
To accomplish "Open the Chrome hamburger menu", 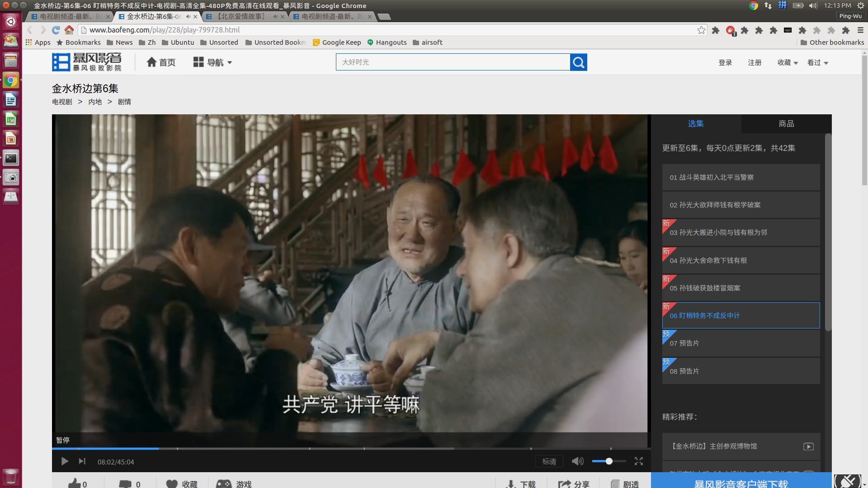I will 860,30.
